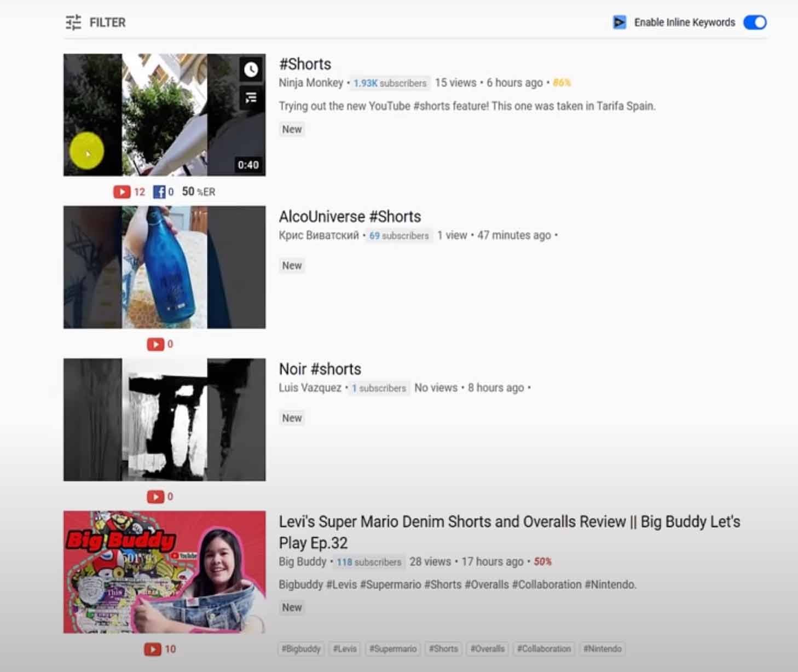
Task: Click the New badge under the Ninja Monkey video
Action: pyautogui.click(x=292, y=130)
